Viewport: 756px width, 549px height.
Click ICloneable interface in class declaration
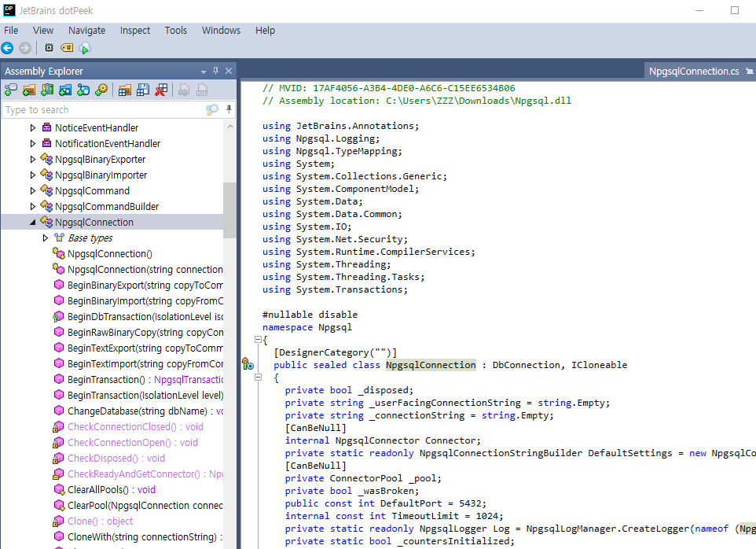(x=600, y=365)
